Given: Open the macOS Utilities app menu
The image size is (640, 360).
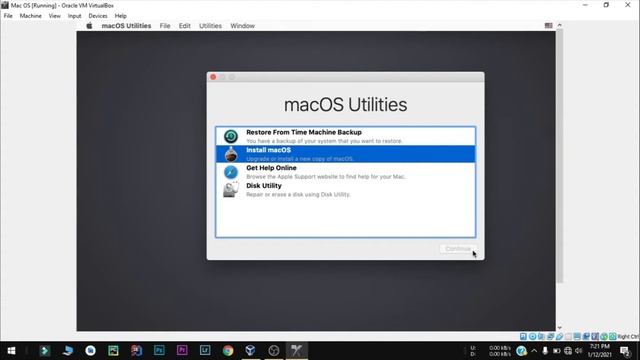Looking at the screenshot, I should pos(126,26).
